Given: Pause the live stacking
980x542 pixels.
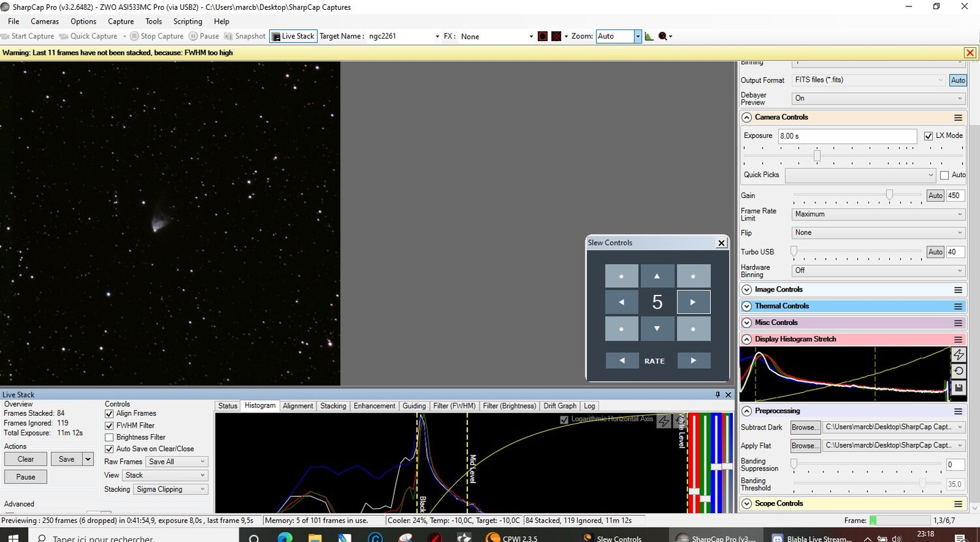Looking at the screenshot, I should [25, 477].
